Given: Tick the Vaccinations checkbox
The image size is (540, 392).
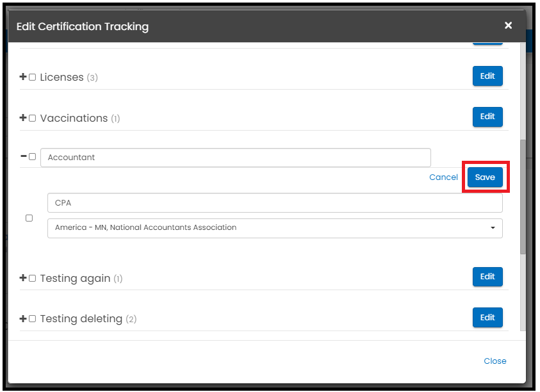Looking at the screenshot, I should (x=33, y=118).
